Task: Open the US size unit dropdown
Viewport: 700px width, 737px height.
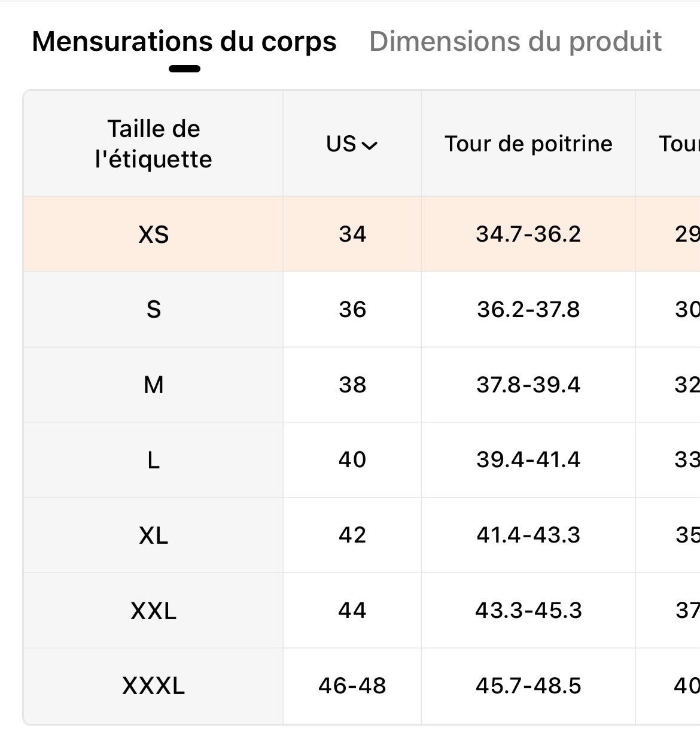Action: [352, 144]
